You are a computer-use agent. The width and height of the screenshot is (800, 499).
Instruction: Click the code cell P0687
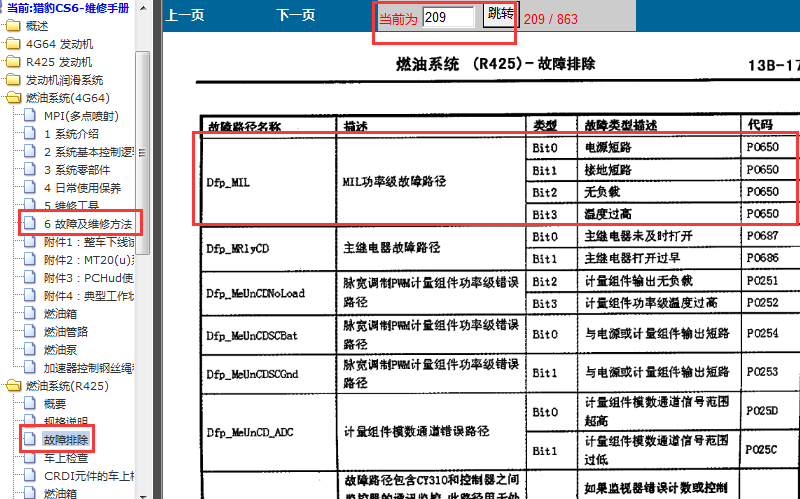click(769, 236)
